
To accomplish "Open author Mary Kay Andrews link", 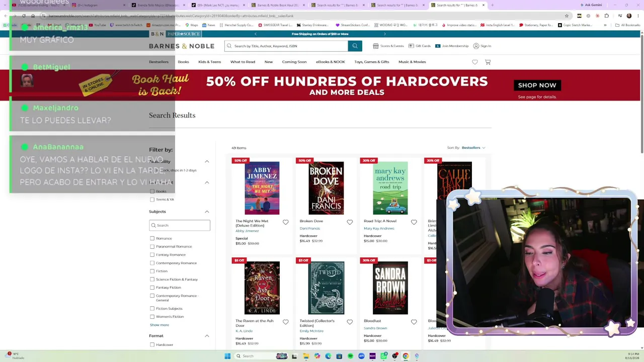I will [x=379, y=228].
